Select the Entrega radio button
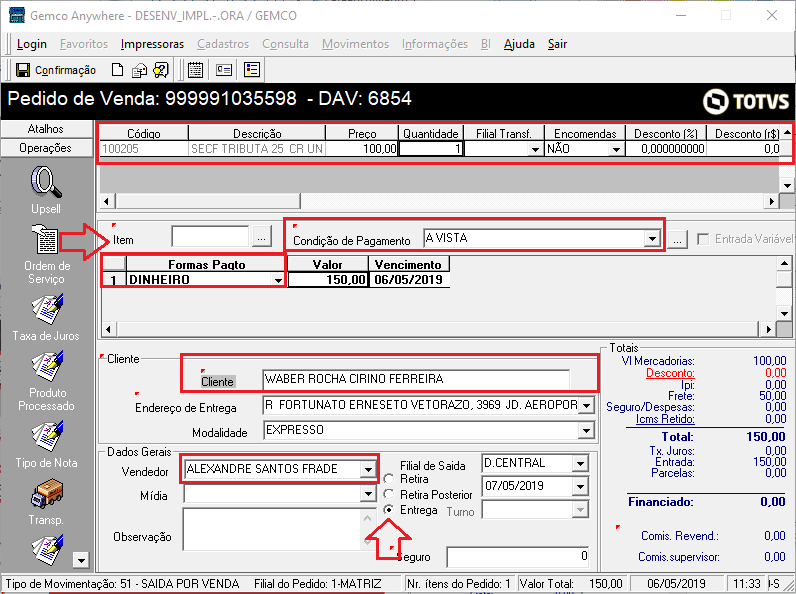Viewport: 796px width, 594px height. click(x=389, y=510)
